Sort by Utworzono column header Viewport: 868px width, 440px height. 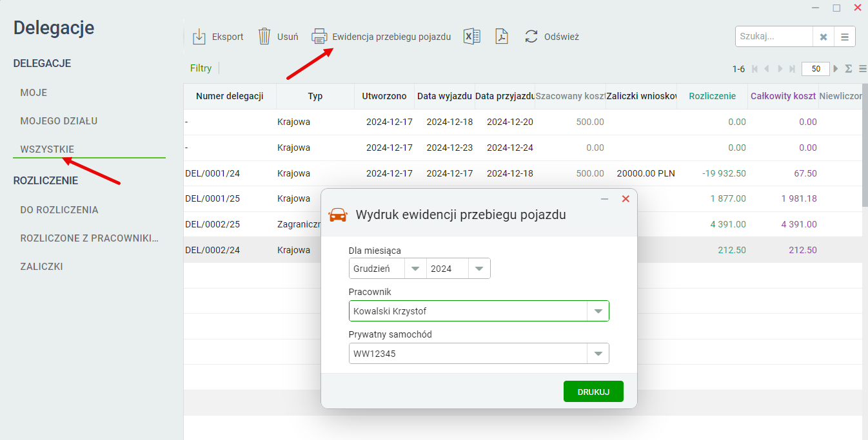384,96
